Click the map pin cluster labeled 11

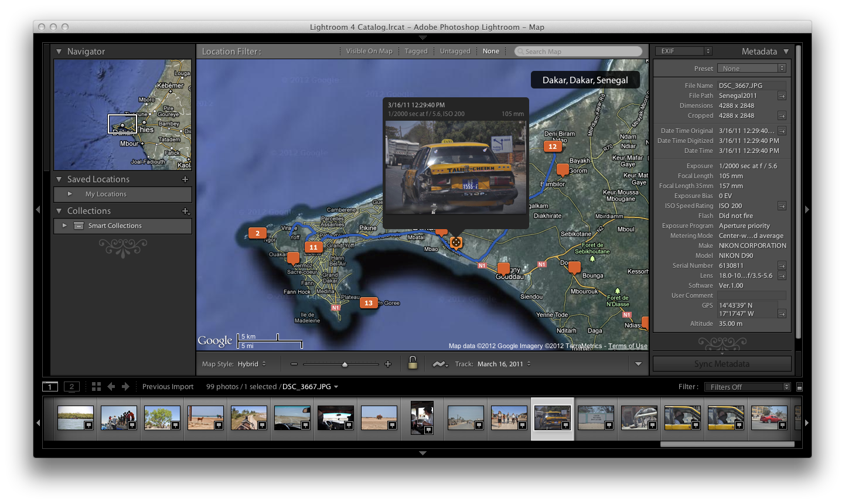[x=314, y=247]
